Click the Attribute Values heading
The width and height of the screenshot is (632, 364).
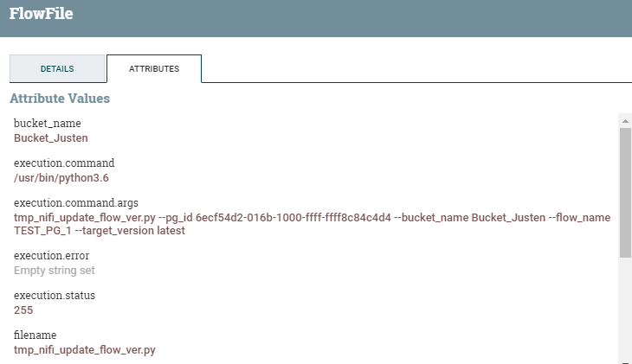[x=60, y=99]
